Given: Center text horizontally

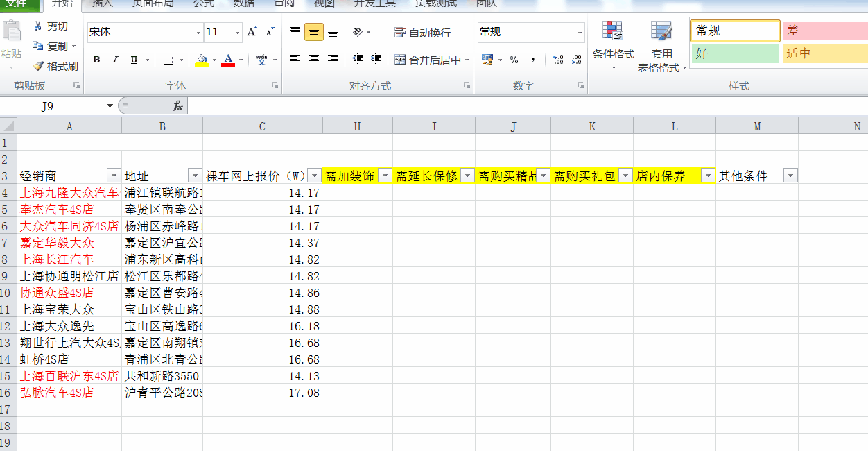Looking at the screenshot, I should click(314, 60).
